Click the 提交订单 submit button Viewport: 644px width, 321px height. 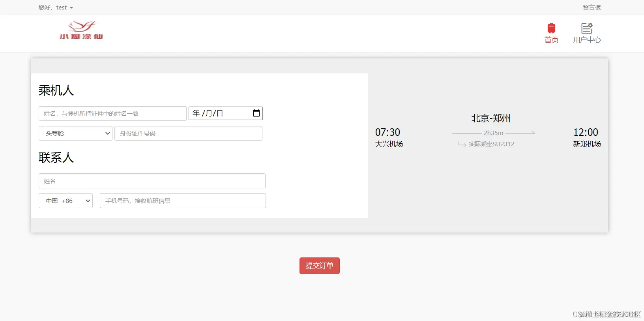coord(320,266)
